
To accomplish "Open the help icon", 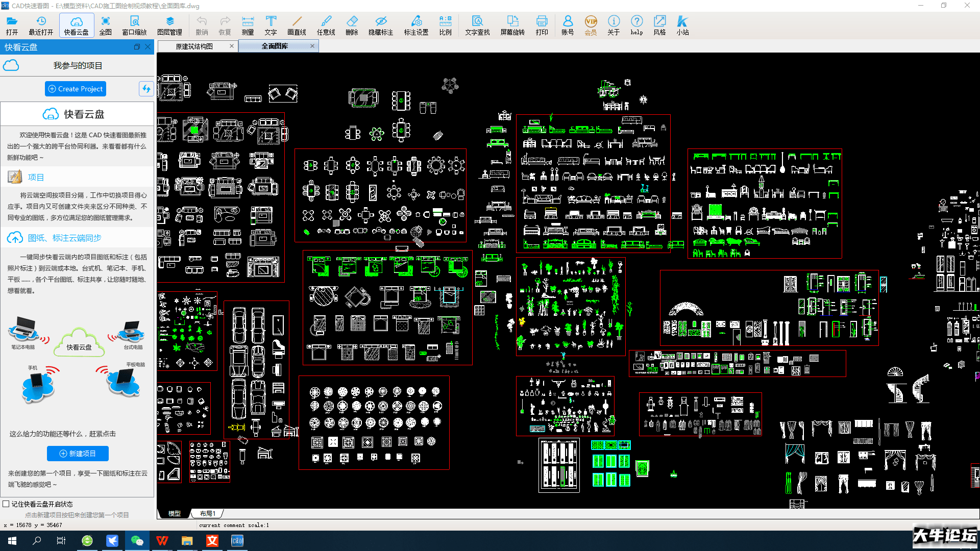I will pos(636,25).
